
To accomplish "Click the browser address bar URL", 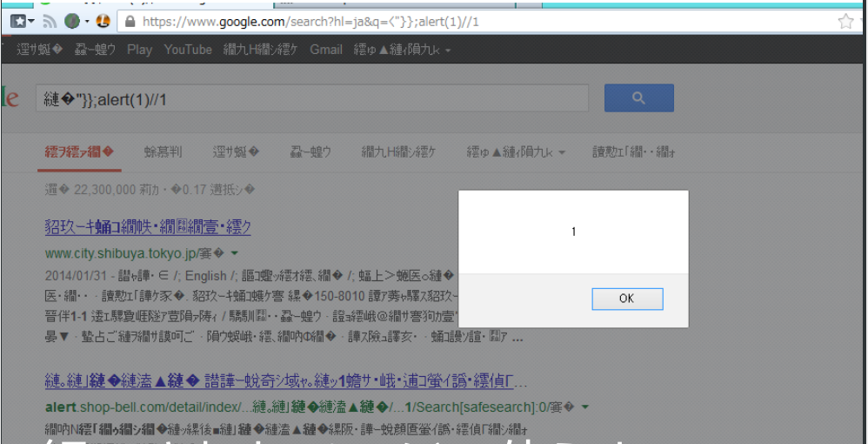I will (x=310, y=22).
